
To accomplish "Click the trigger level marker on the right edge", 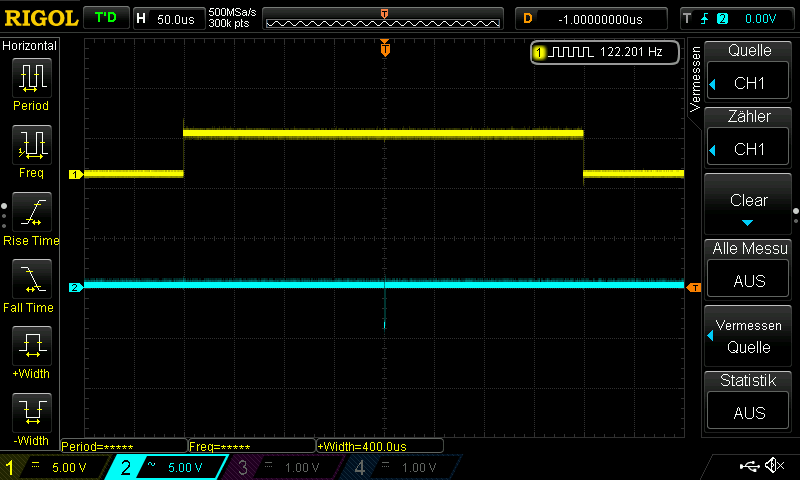I will click(694, 288).
